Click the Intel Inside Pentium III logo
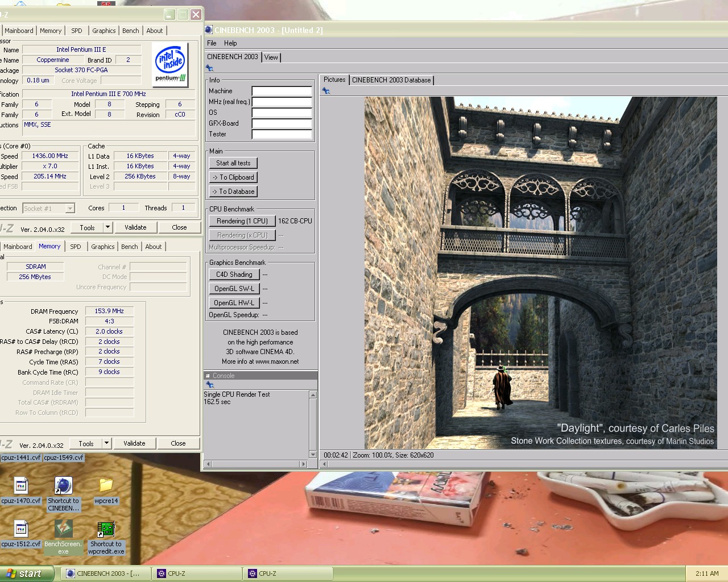The width and height of the screenshot is (728, 582). [171, 65]
